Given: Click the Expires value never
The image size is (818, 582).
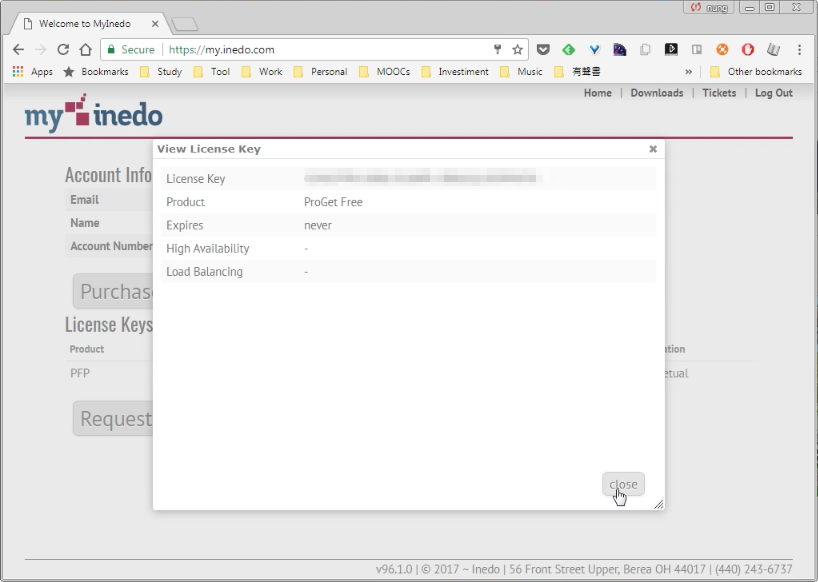Looking at the screenshot, I should [318, 225].
